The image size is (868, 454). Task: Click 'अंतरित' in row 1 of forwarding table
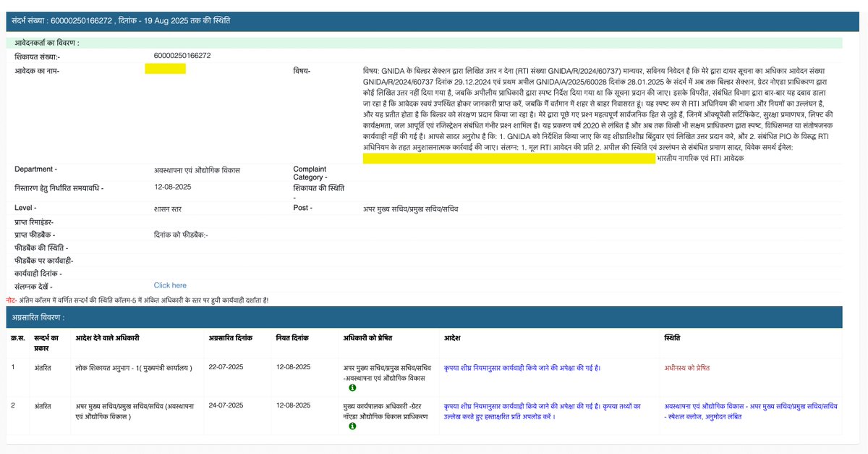pyautogui.click(x=43, y=367)
